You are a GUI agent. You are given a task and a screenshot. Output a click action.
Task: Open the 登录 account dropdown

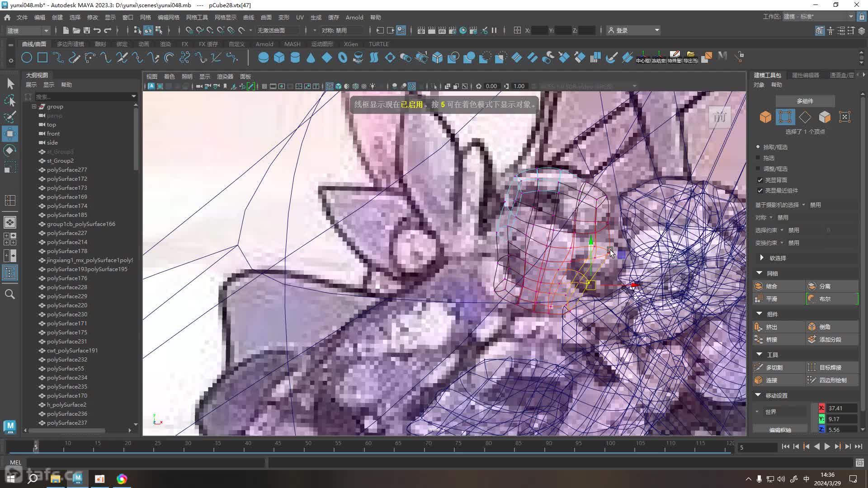click(x=634, y=30)
